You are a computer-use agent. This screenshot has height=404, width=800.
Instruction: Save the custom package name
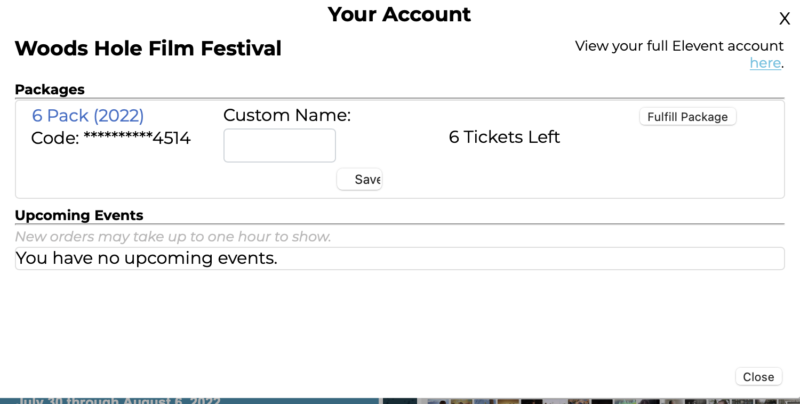(x=360, y=179)
